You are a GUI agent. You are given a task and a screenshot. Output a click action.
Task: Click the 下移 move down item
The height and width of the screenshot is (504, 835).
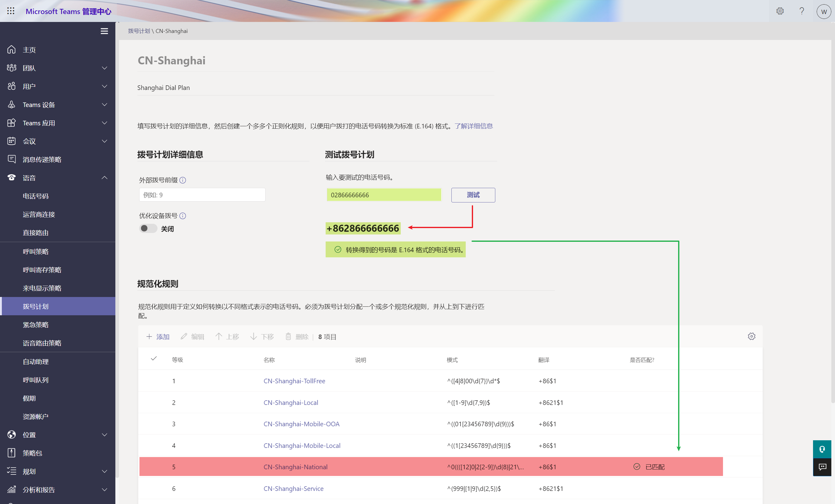click(x=262, y=337)
